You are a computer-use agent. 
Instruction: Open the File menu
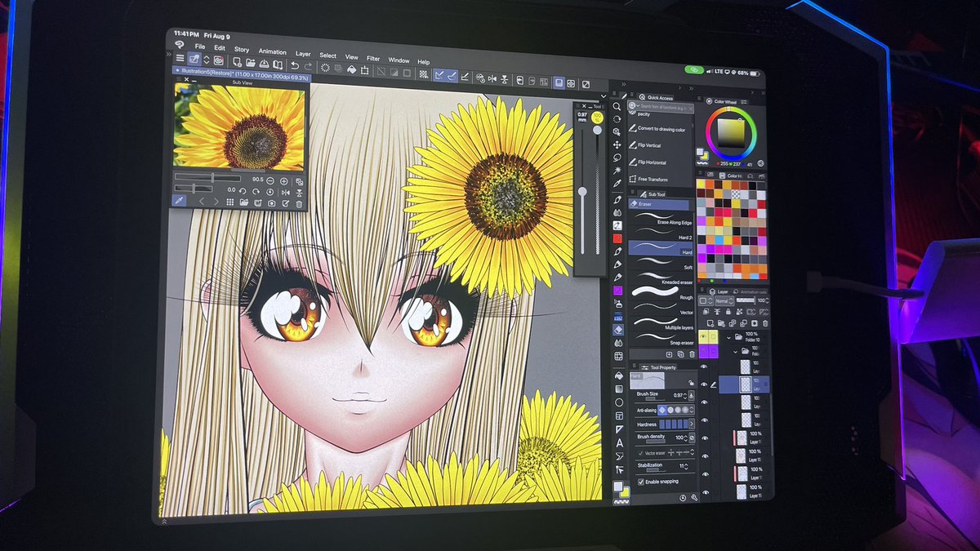(199, 47)
